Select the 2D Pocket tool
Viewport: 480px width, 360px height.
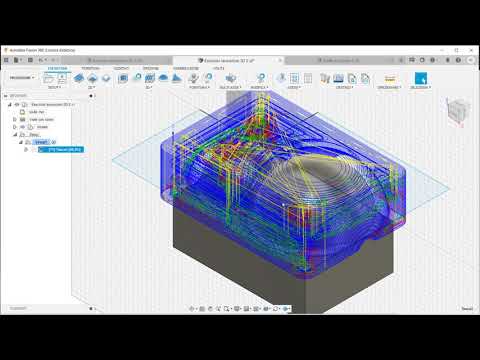(92, 79)
